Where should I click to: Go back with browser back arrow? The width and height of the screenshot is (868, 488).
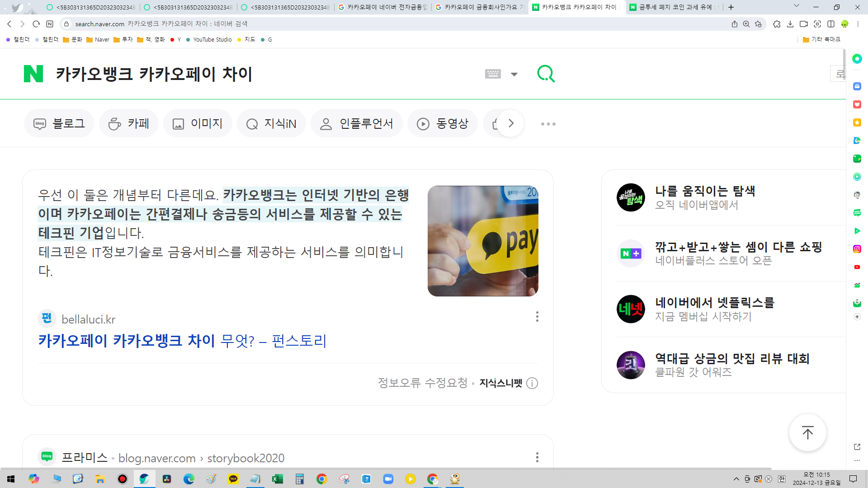point(9,24)
